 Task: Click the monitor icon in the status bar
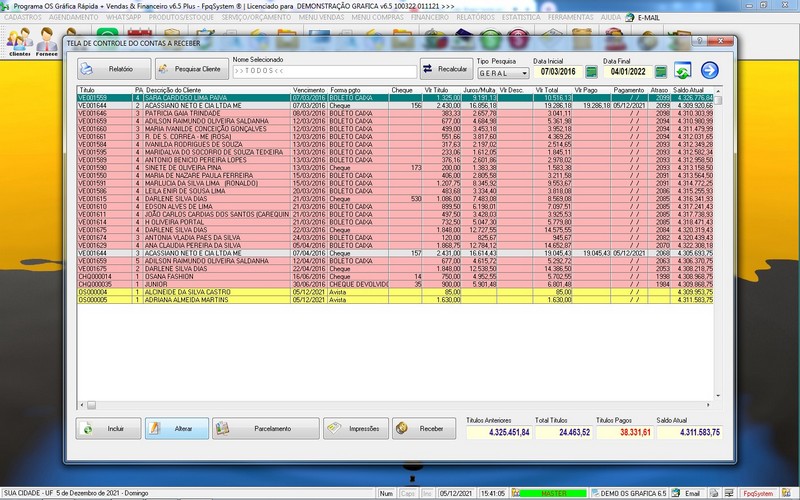coord(729,493)
